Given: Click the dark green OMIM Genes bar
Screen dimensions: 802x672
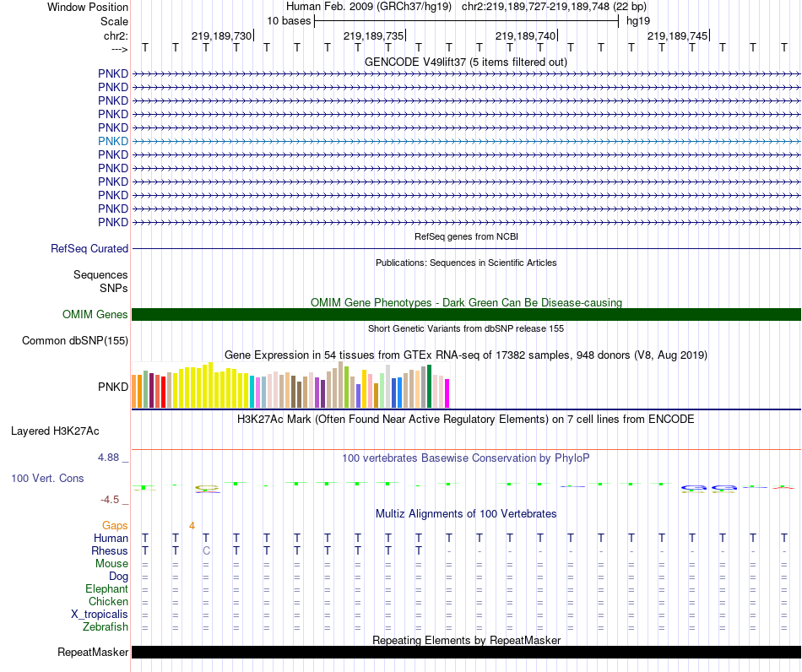Looking at the screenshot, I should pos(466,315).
